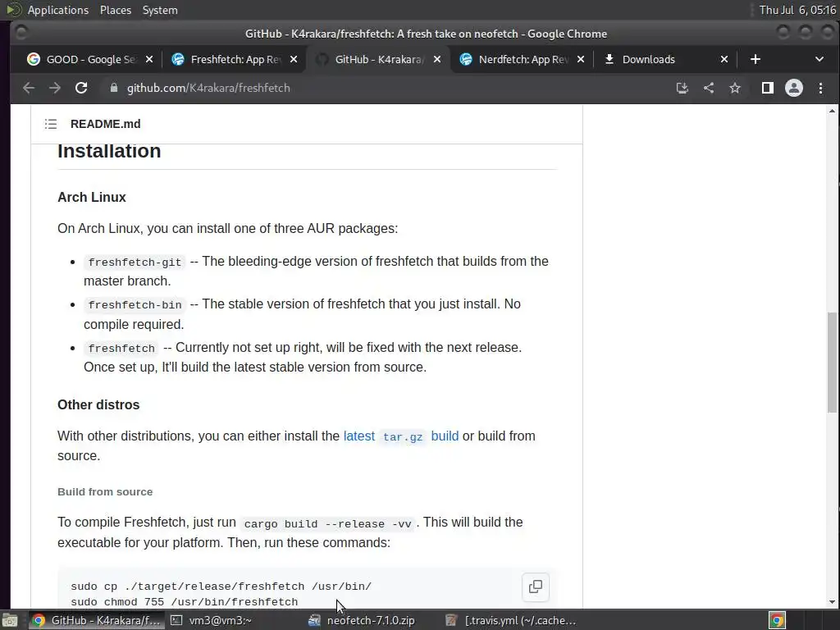Switch to the Downloads tab
This screenshot has height=630, width=840.
[666, 59]
